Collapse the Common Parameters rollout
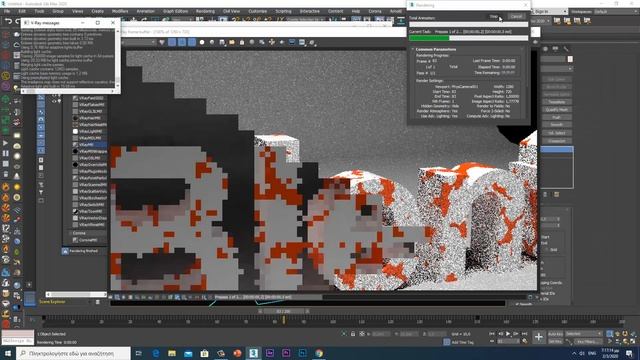 pos(436,49)
